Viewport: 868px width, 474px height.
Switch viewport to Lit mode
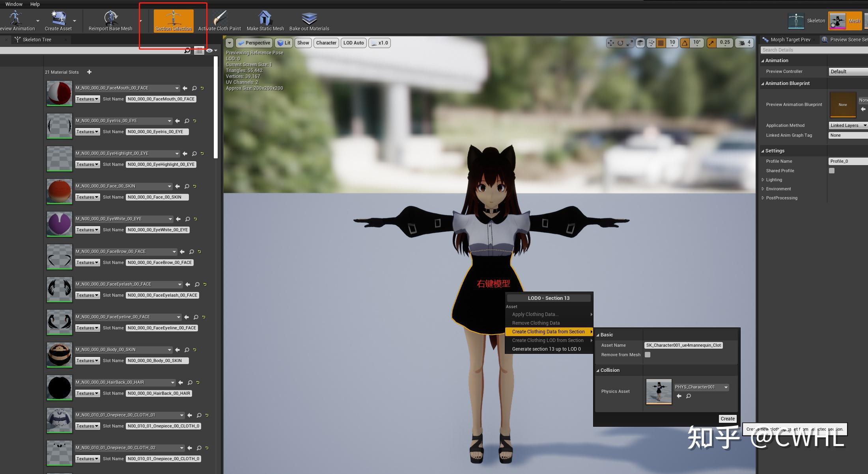[284, 43]
